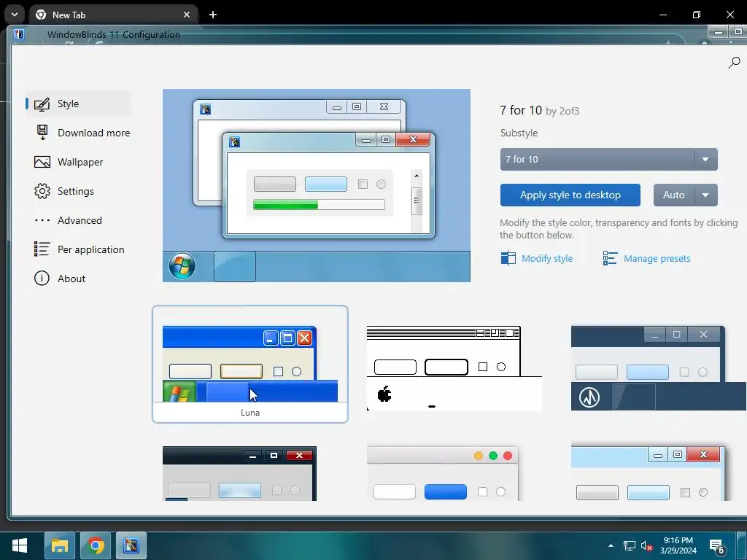Screen dimensions: 747x560
Task: Click the large 7 for 10 preview image
Action: 317,185
